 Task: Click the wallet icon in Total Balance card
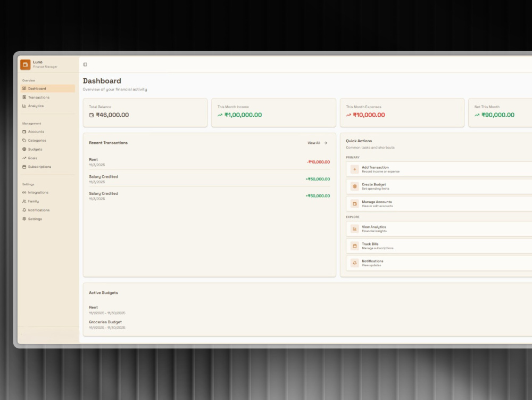click(92, 115)
